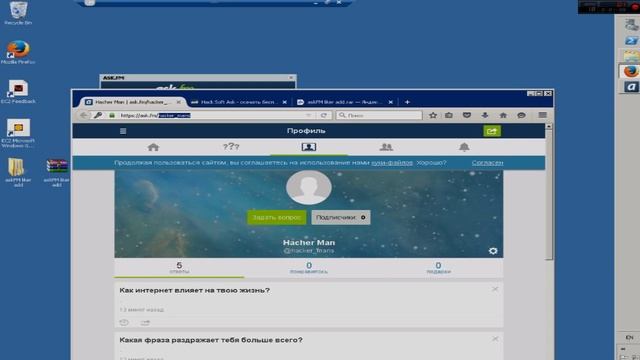640x360 pixels.
Task: Click the question 'Как интернет влияет на твою жизнь?'
Action: 194,290
